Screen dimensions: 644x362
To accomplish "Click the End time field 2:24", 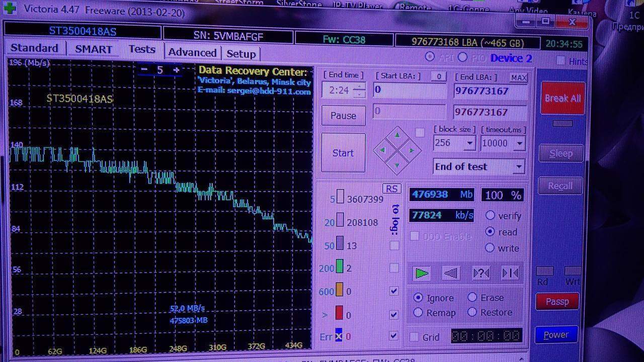I will 339,90.
